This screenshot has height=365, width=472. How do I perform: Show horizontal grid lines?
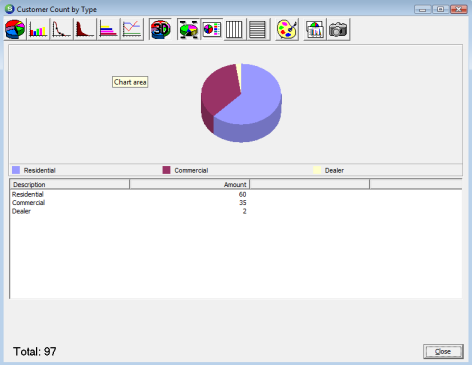258,29
